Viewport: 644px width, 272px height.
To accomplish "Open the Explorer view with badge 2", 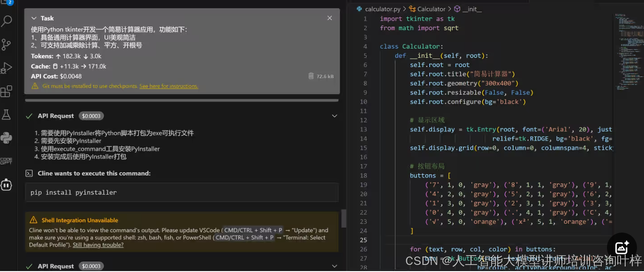I will 7,3.
